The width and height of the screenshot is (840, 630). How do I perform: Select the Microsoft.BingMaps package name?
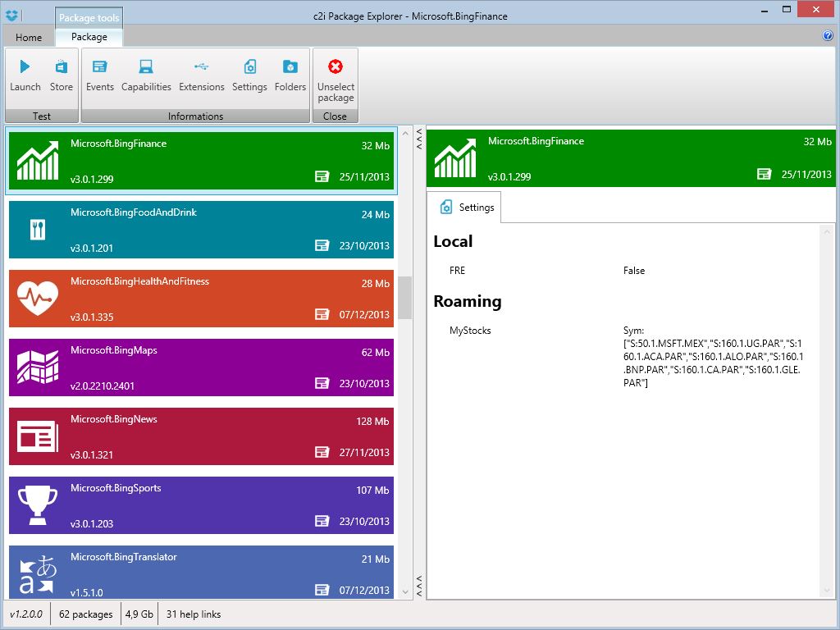click(113, 350)
